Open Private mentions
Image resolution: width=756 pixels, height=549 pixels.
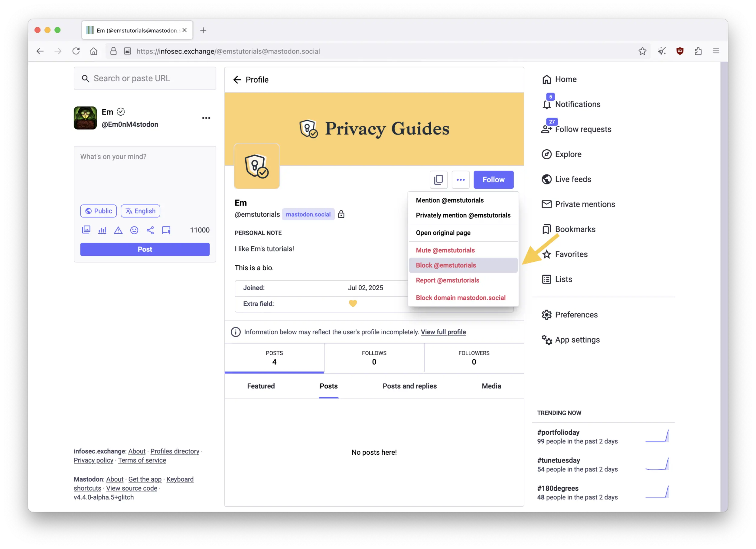click(585, 204)
